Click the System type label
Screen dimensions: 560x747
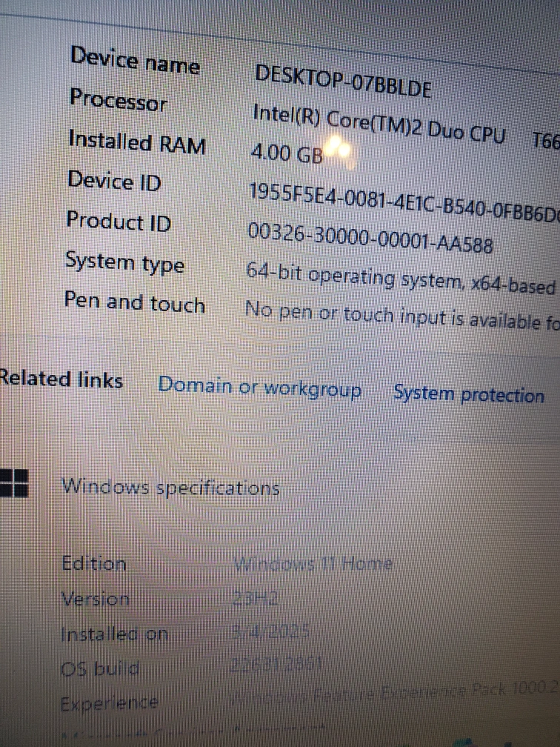click(x=124, y=263)
